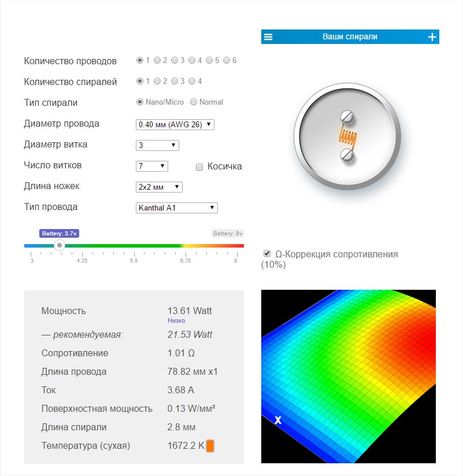Click the Ваши спирали header title

point(350,37)
